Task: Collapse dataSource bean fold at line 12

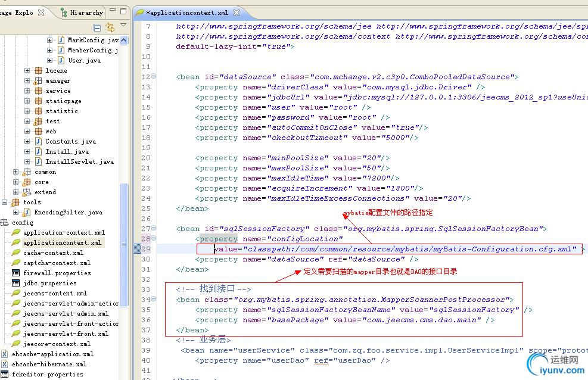Action: 153,76
